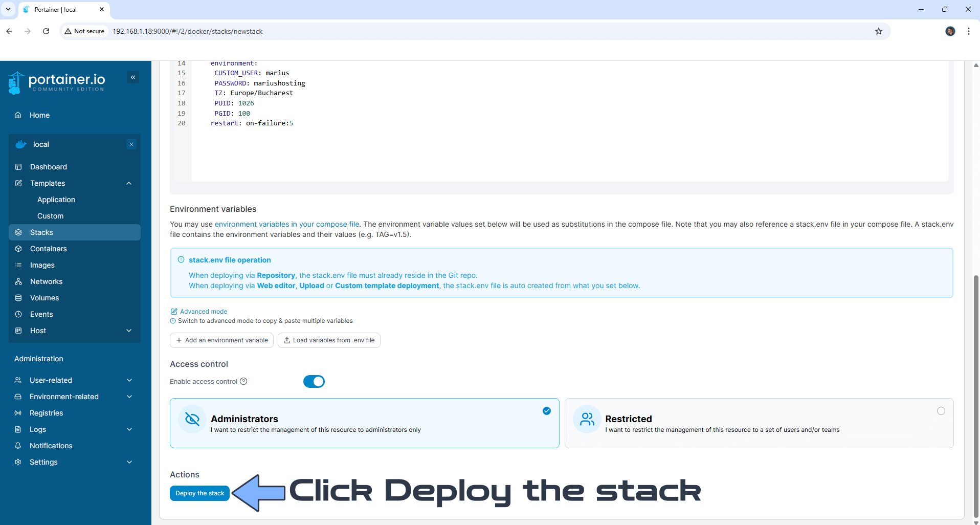The image size is (980, 525).
Task: Click the Logs document icon
Action: pyautogui.click(x=18, y=429)
